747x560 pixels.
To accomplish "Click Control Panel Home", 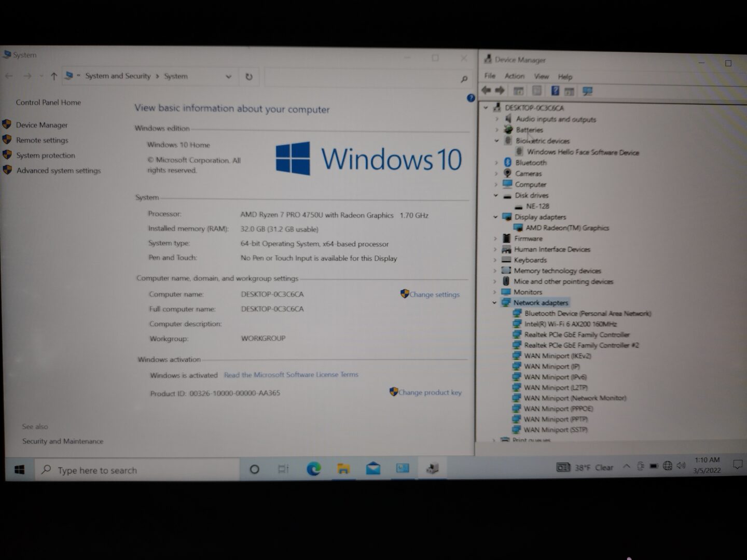I will [48, 102].
